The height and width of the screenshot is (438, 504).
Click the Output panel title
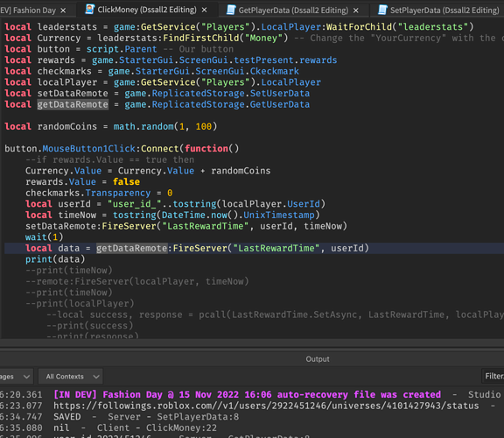click(318, 359)
